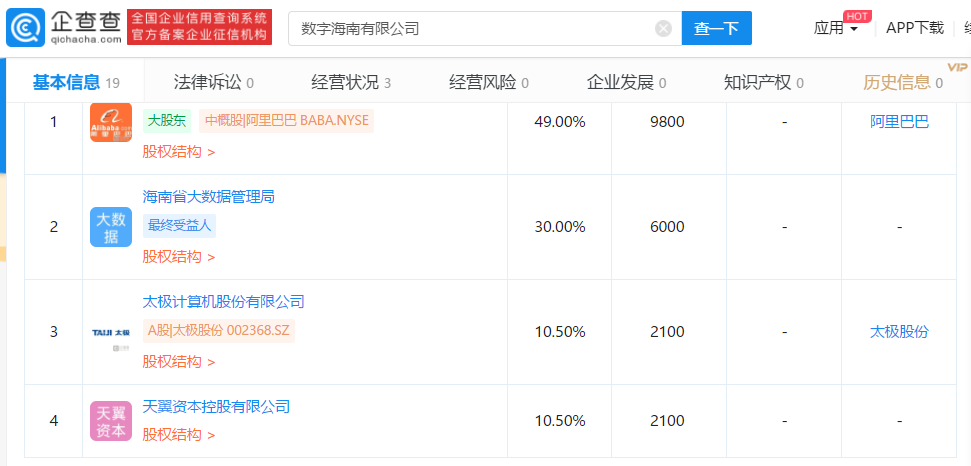Click the 最终受益人 tag
This screenshot has width=971, height=466.
click(x=179, y=226)
